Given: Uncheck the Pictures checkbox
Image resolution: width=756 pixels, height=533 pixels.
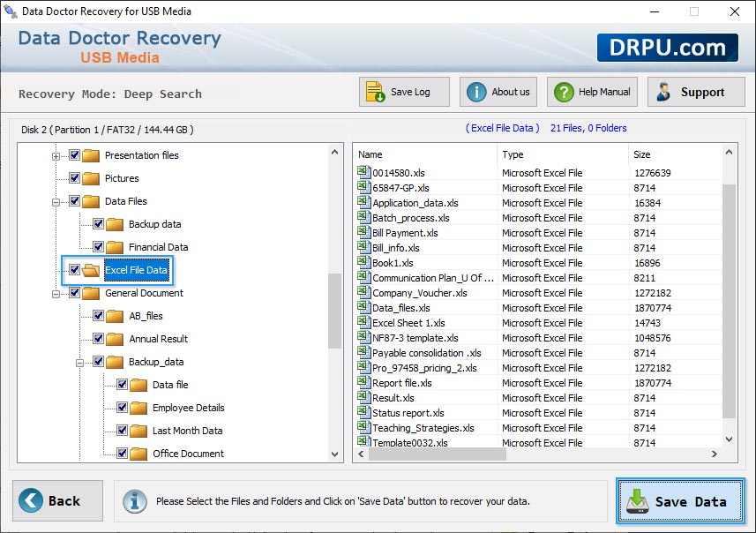Looking at the screenshot, I should click(74, 178).
